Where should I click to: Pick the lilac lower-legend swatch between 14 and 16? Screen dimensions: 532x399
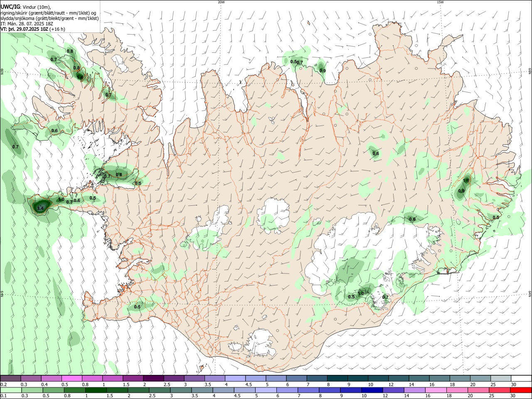tap(414, 390)
